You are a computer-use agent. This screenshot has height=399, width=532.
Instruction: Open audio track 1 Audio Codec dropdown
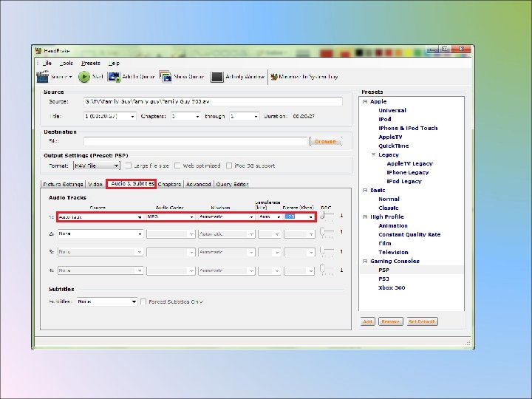click(171, 216)
